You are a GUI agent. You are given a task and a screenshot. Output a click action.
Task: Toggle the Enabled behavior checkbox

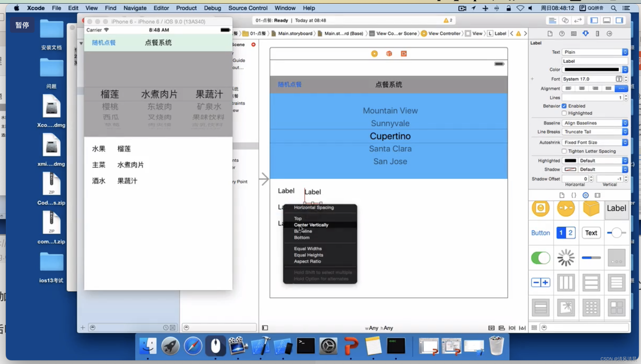click(564, 106)
